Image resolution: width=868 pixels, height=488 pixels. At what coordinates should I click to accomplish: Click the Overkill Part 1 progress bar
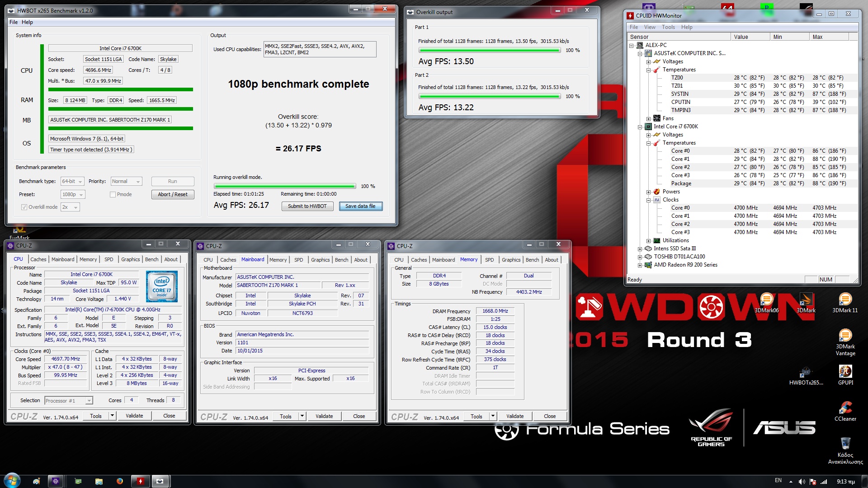[490, 50]
